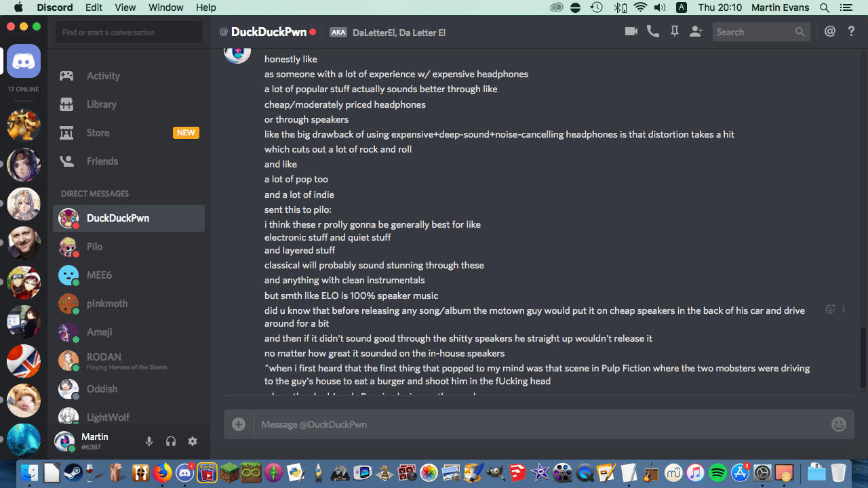Open pinned messages pin icon
The height and width of the screenshot is (488, 868).
pyautogui.click(x=675, y=31)
